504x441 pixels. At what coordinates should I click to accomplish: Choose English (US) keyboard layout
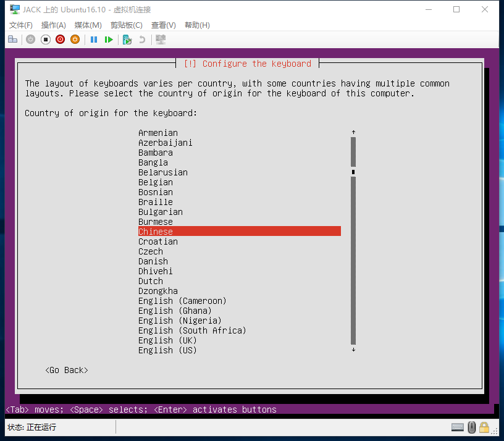click(x=167, y=350)
